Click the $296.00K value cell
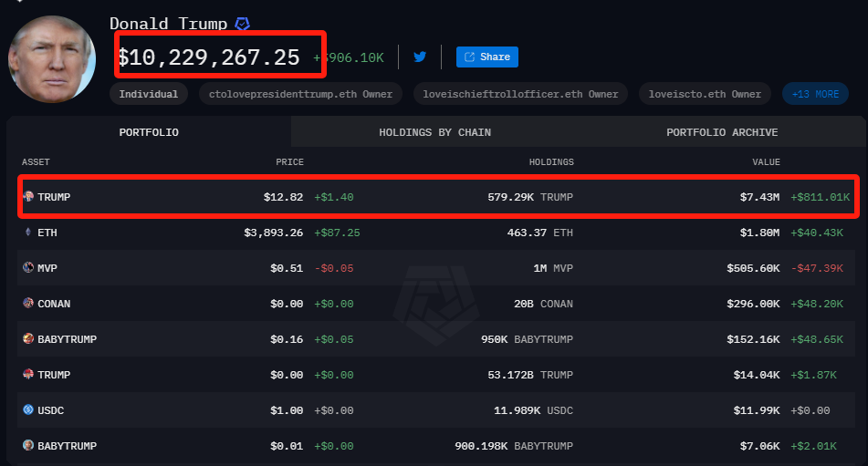868x466 pixels. click(753, 304)
